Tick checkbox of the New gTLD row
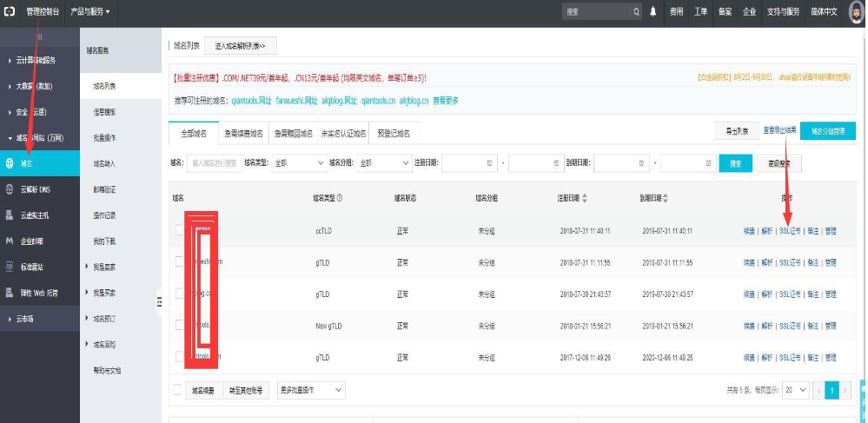Viewport: 868px width, 423px height. [x=179, y=326]
